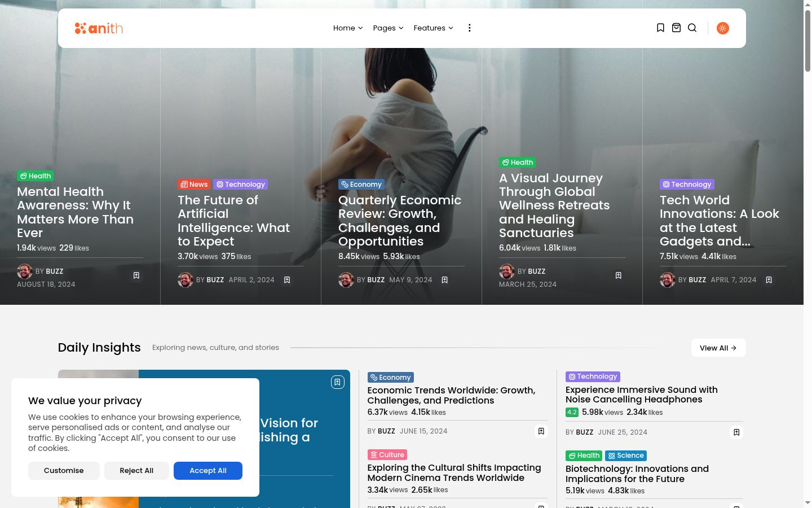Select Economy tag on Quarterly Economic Review
The width and height of the screenshot is (812, 508).
(361, 185)
